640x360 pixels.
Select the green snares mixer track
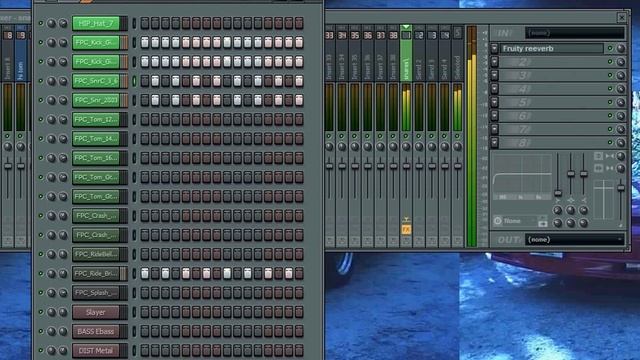pos(406,53)
